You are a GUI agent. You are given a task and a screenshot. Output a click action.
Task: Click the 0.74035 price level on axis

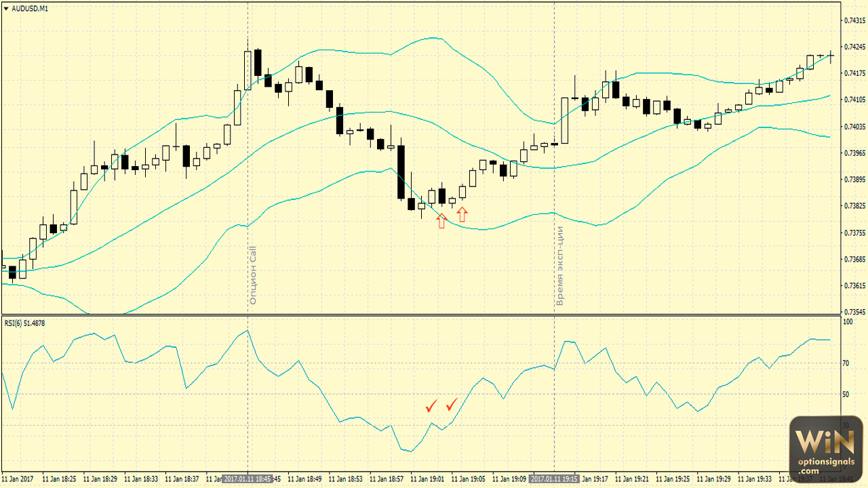point(853,126)
